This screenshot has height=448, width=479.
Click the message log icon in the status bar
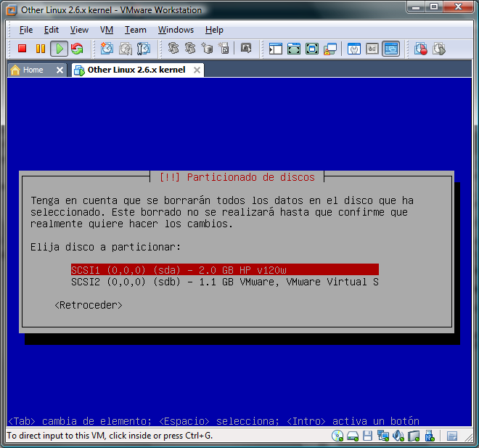pyautogui.click(x=452, y=436)
